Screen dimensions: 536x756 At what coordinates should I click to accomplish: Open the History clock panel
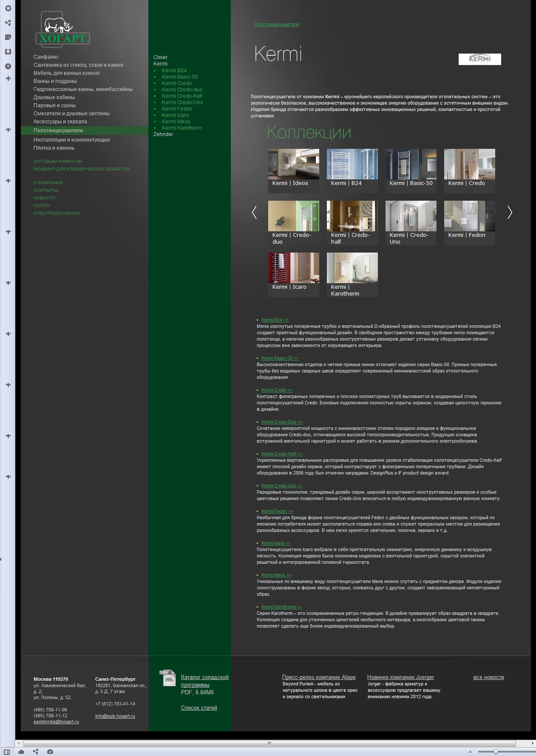8,66
